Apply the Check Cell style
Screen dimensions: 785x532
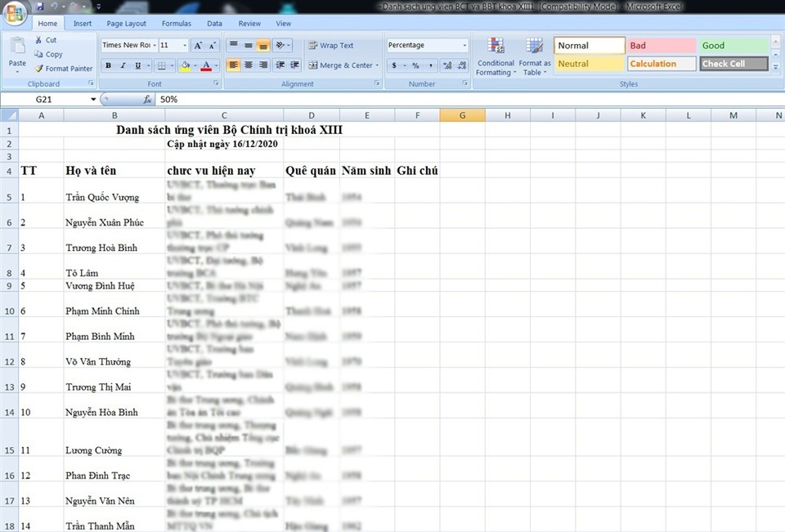click(x=733, y=64)
